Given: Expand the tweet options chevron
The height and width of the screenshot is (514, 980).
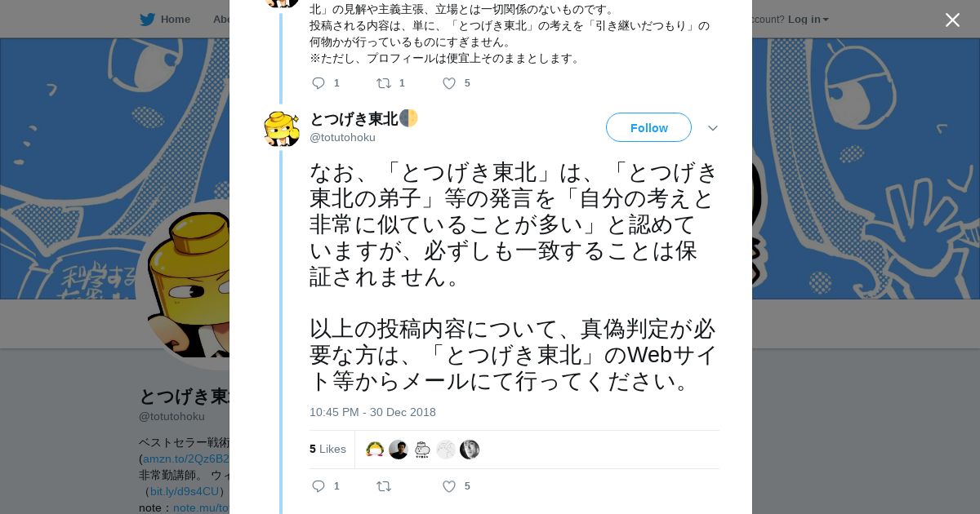Looking at the screenshot, I should (x=712, y=128).
